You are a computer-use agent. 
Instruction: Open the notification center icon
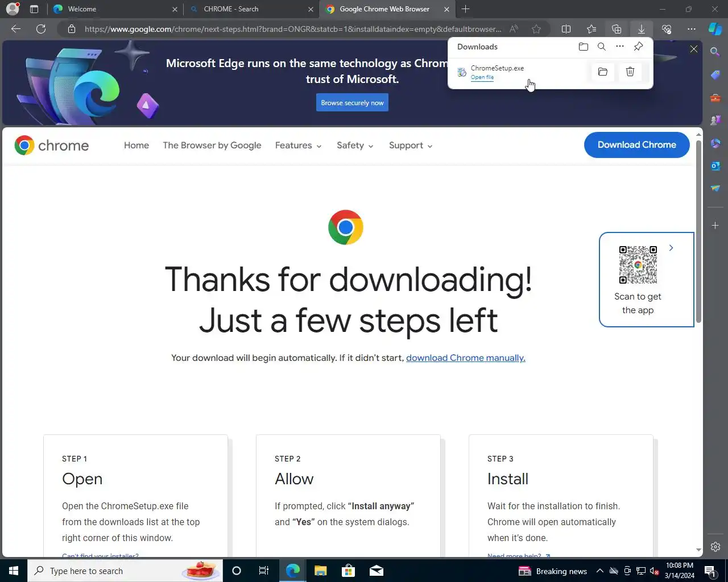(x=710, y=571)
